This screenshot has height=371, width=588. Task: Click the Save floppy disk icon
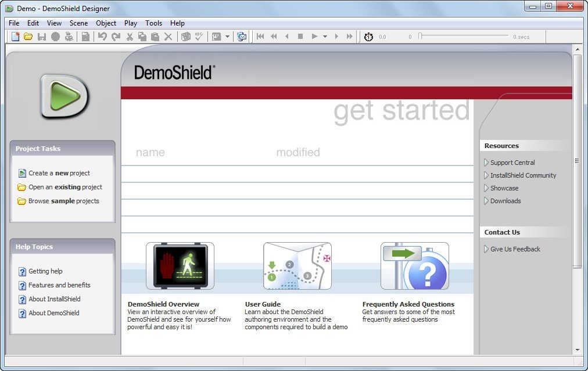coord(42,37)
